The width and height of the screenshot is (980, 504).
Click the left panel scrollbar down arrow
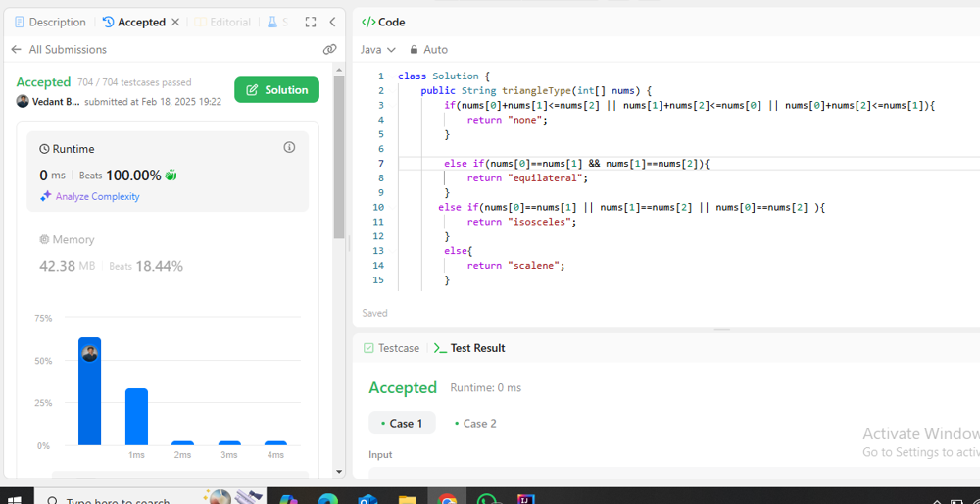pos(339,472)
